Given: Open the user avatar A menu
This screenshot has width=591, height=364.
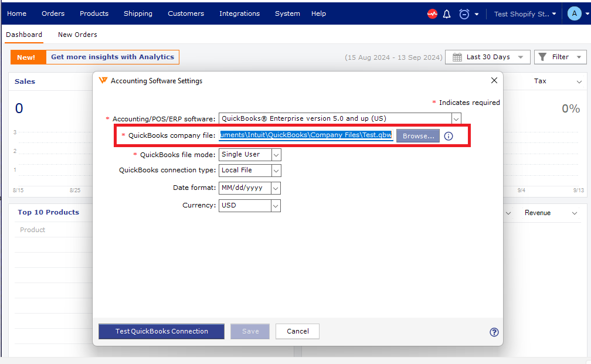Looking at the screenshot, I should tap(574, 14).
